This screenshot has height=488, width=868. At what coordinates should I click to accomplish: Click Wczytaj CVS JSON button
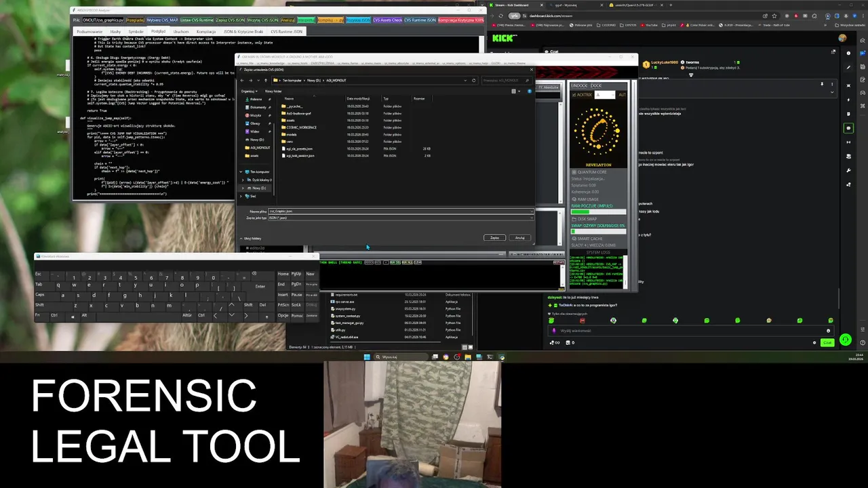[x=263, y=20]
